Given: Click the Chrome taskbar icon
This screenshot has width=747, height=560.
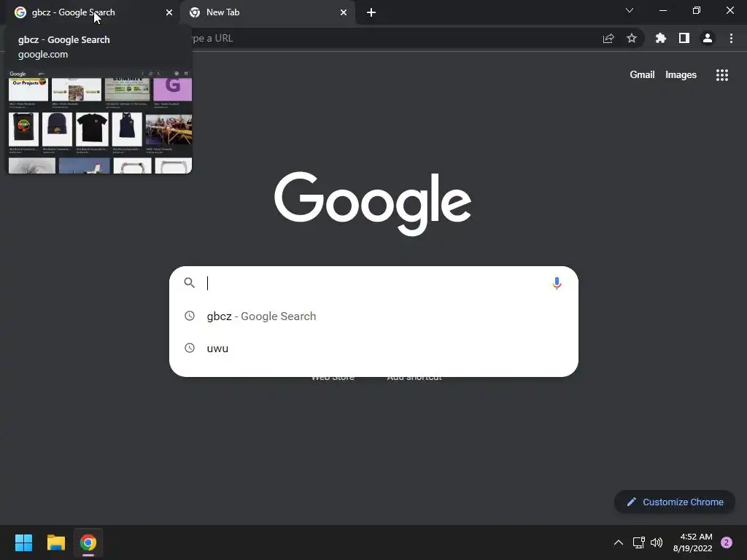Looking at the screenshot, I should pos(88,542).
